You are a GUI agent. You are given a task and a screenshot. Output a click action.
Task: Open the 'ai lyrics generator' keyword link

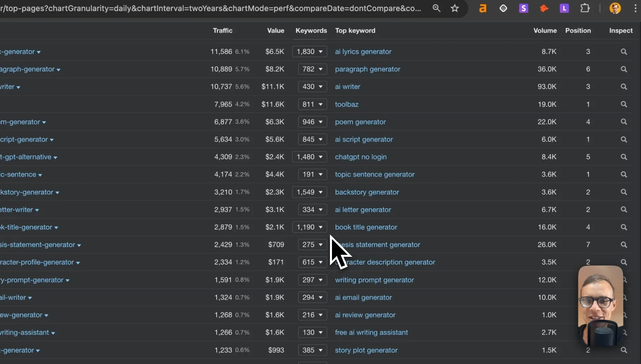(x=363, y=52)
